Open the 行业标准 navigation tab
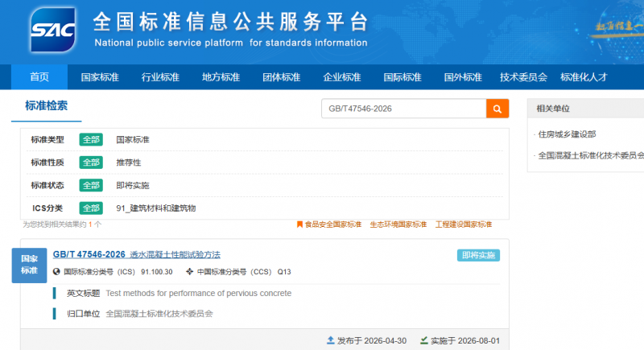 click(x=160, y=77)
